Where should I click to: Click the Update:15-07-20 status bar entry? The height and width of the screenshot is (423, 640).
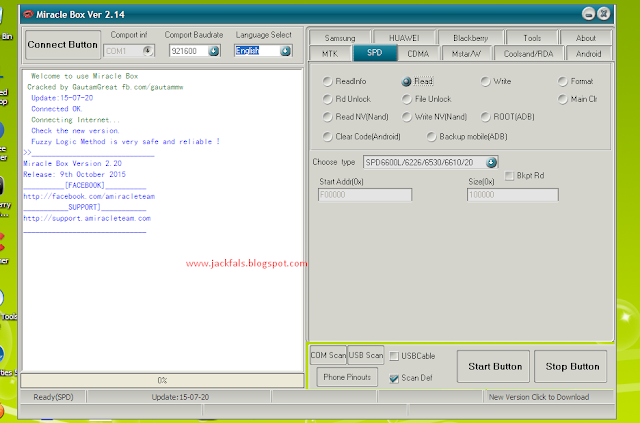coord(180,397)
